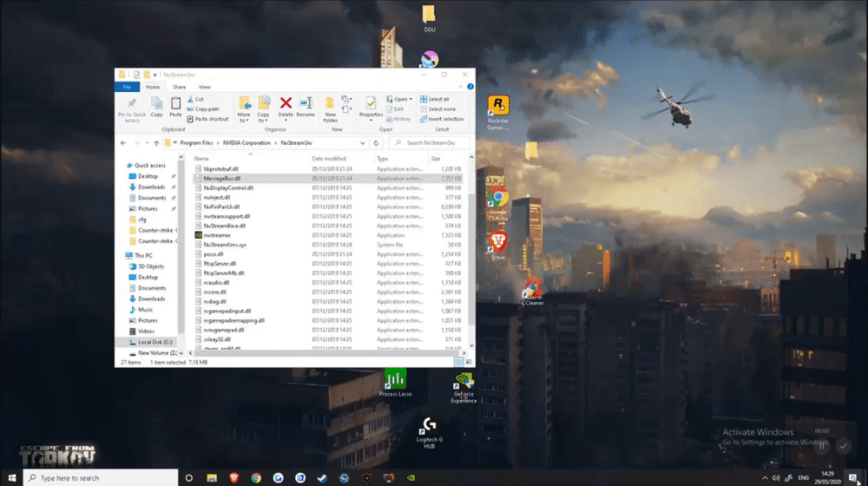The image size is (868, 486).
Task: Click the History ribbon item
Action: tap(398, 119)
